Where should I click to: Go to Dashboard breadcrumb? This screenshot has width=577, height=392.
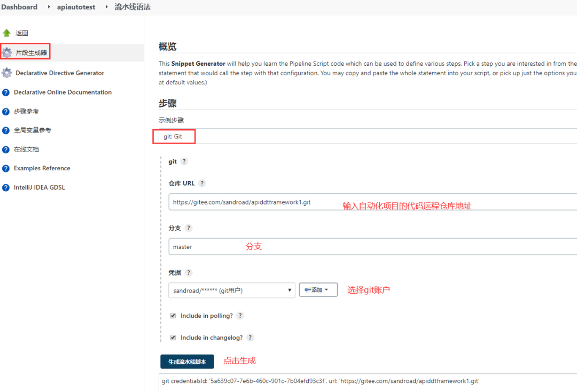19,6
